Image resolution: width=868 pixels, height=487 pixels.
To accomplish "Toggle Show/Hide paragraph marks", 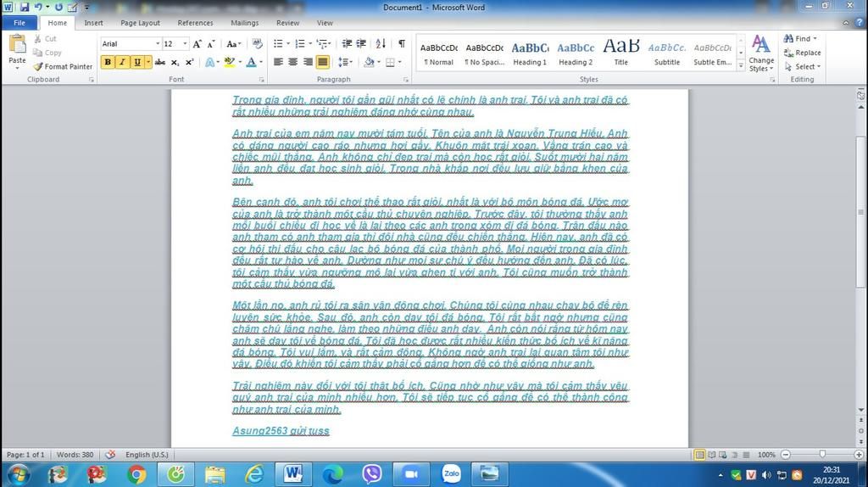I will click(401, 44).
